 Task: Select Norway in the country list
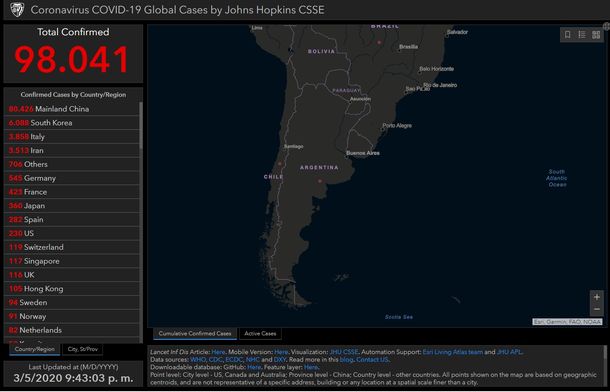(x=71, y=316)
